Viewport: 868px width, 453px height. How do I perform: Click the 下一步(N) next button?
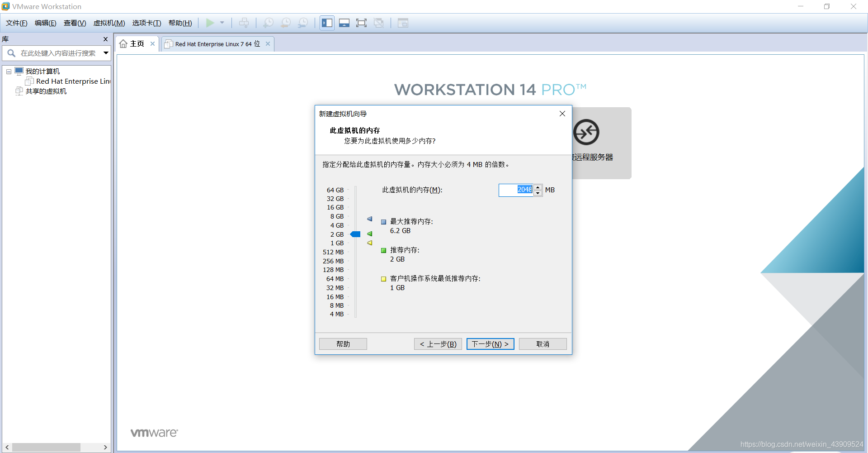pyautogui.click(x=491, y=344)
